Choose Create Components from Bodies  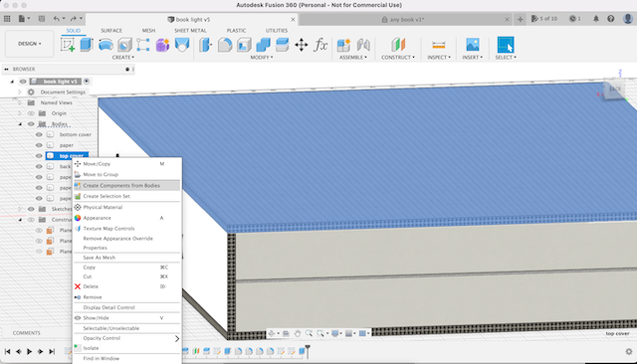126,185
